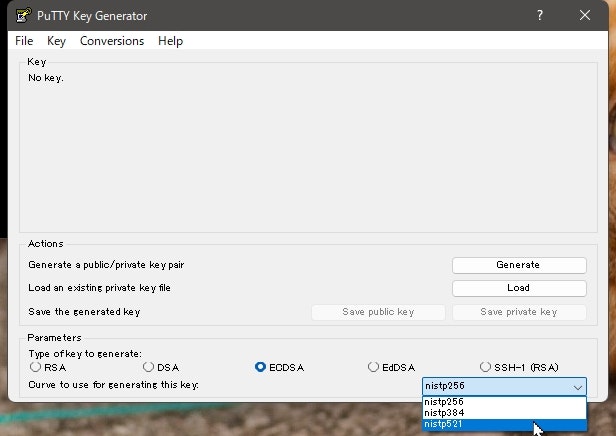Viewport: 616px width, 436px height.
Task: Select the EdDSA key type
Action: click(391, 367)
